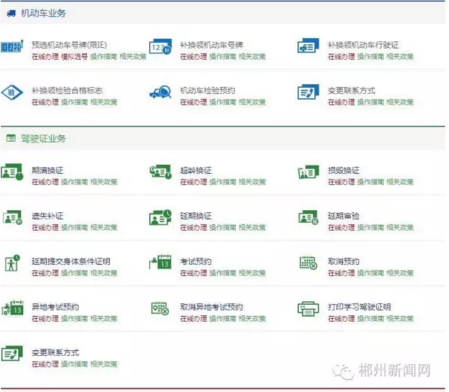Open 操作指南 under 预选机动车号牌
The width and height of the screenshot is (449, 392).
pyautogui.click(x=104, y=56)
